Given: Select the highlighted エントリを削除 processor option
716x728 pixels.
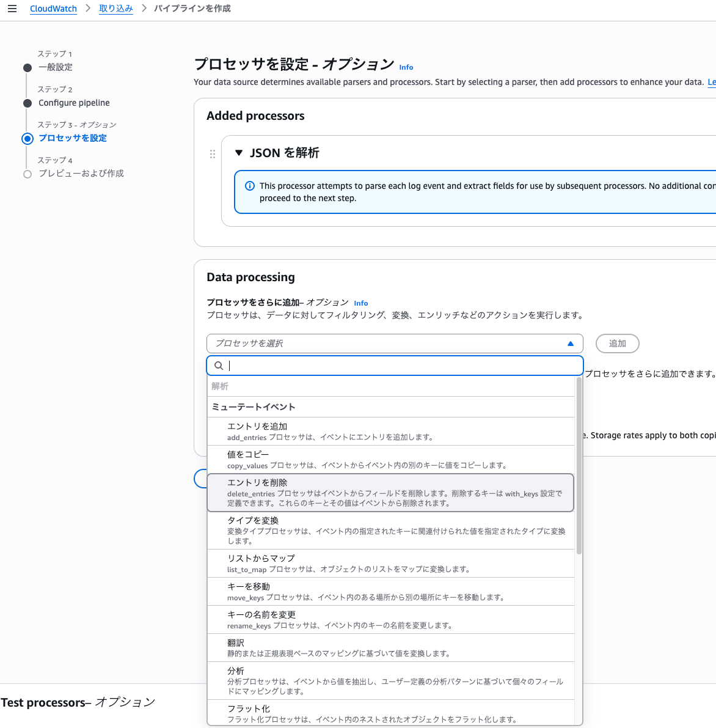Looking at the screenshot, I should [391, 493].
